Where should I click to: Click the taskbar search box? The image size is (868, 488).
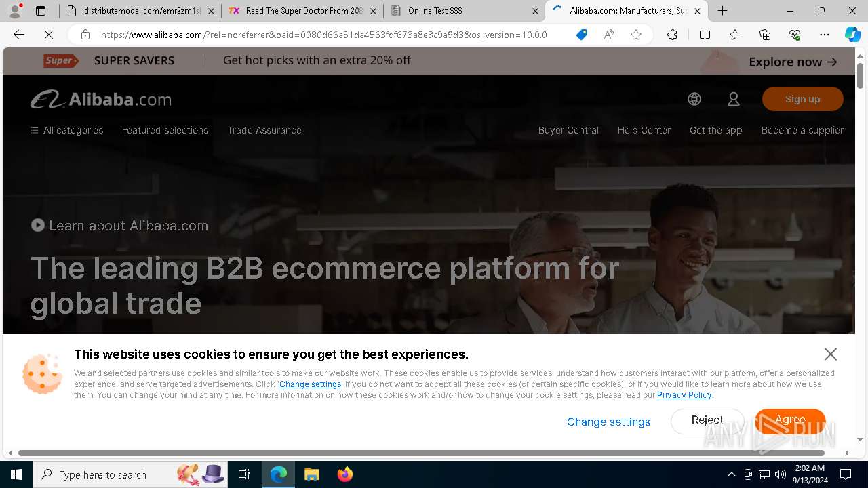coord(130,474)
